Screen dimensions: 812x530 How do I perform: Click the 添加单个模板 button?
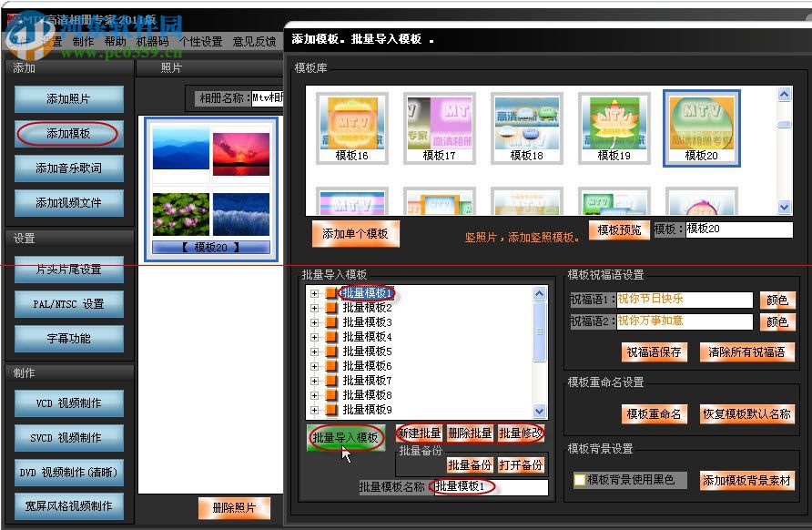pyautogui.click(x=355, y=234)
